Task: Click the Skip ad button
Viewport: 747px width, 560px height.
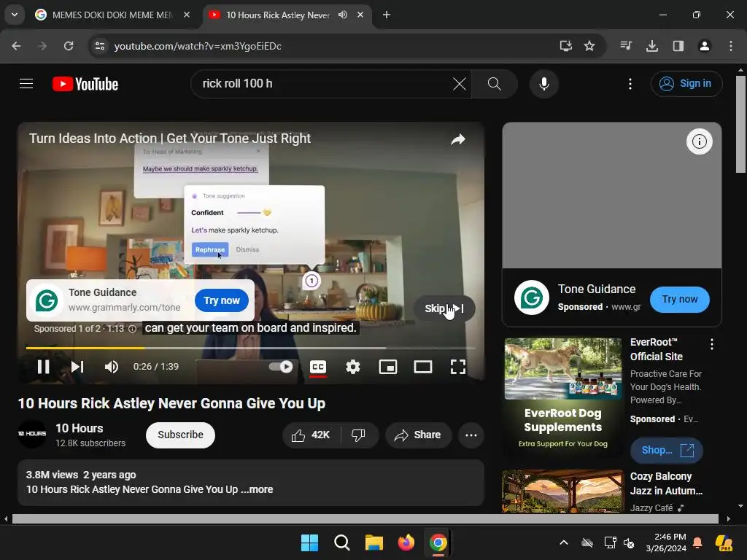Action: point(444,308)
